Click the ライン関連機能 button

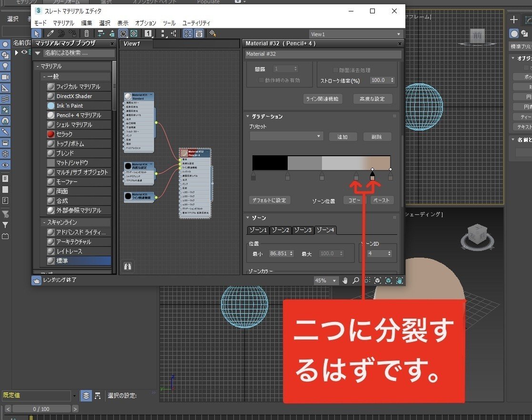[x=322, y=99]
